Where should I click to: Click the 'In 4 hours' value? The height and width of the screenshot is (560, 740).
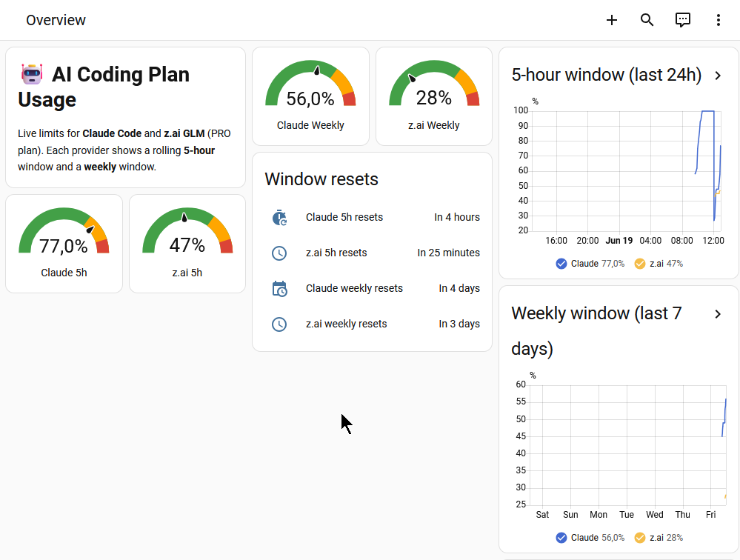tap(457, 218)
